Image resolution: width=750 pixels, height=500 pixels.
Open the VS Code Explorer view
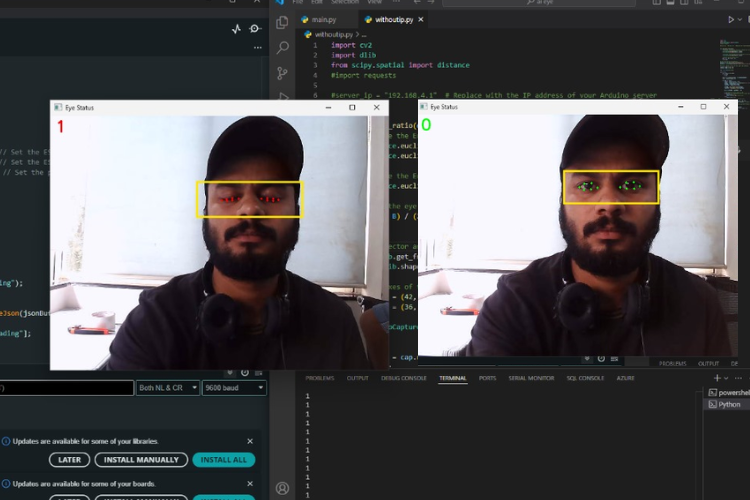pos(283,22)
